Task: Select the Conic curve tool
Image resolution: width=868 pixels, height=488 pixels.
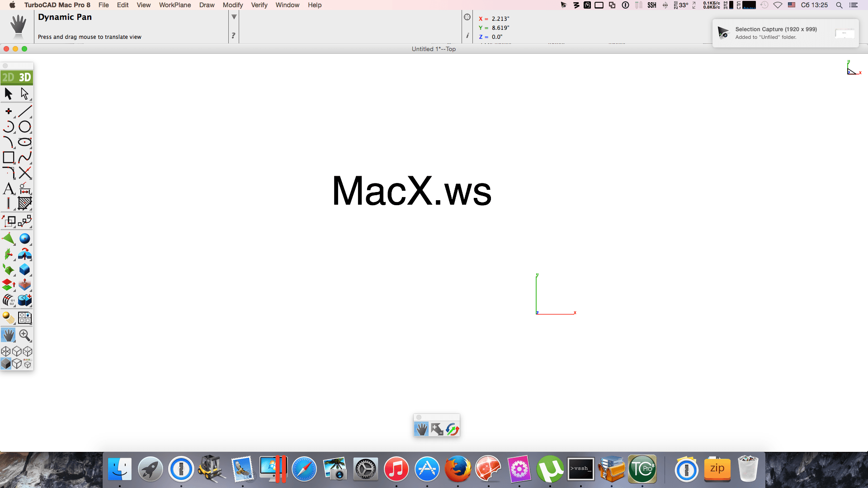Action: pyautogui.click(x=9, y=142)
